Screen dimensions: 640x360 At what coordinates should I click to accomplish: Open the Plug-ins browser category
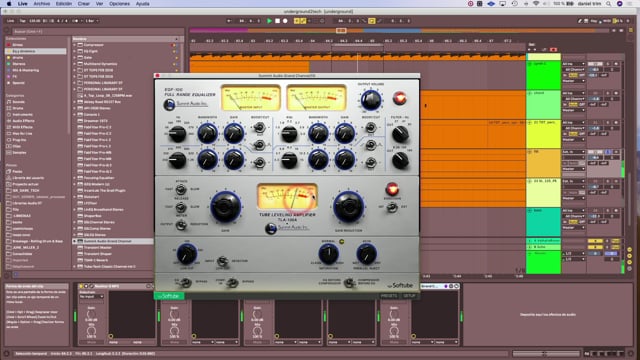[19, 140]
